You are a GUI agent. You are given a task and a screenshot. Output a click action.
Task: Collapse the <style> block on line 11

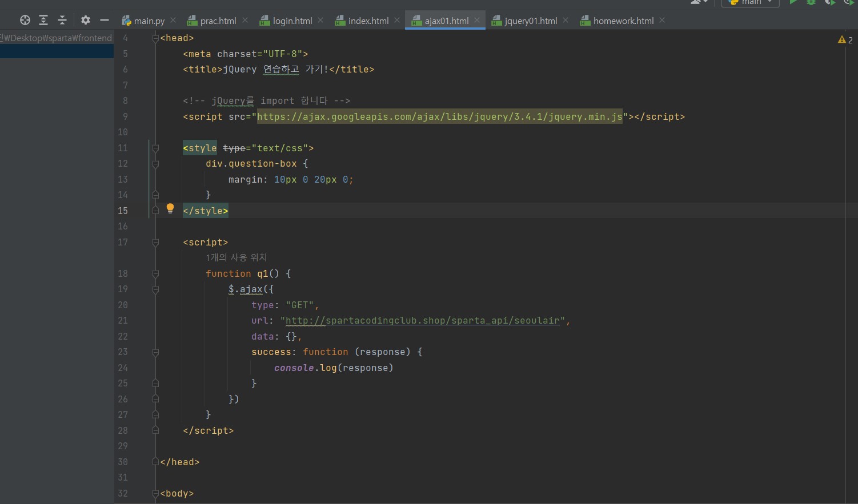point(155,148)
